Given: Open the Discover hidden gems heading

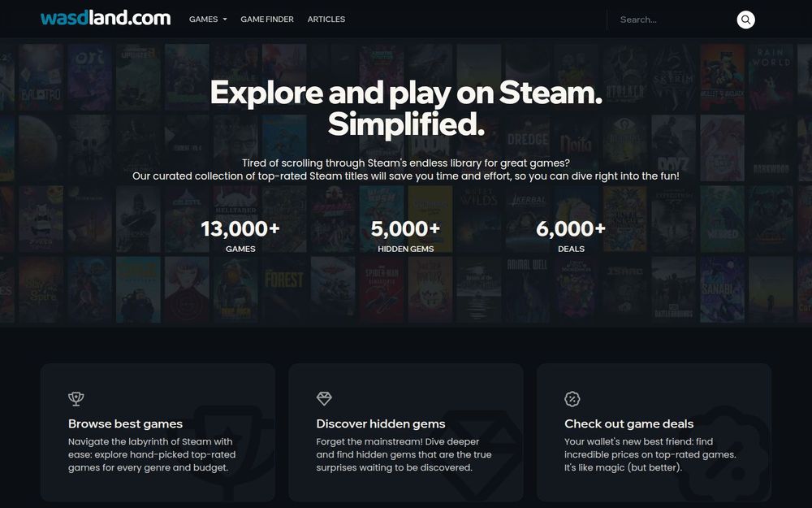Looking at the screenshot, I should [381, 423].
